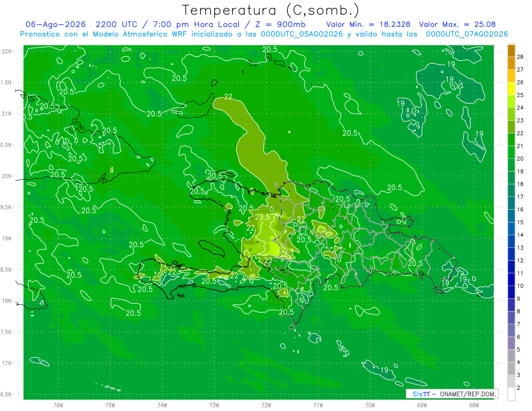Screen dimensions: 532x411
Task: Click the white swatch below the 2 label
Action: (511, 394)
